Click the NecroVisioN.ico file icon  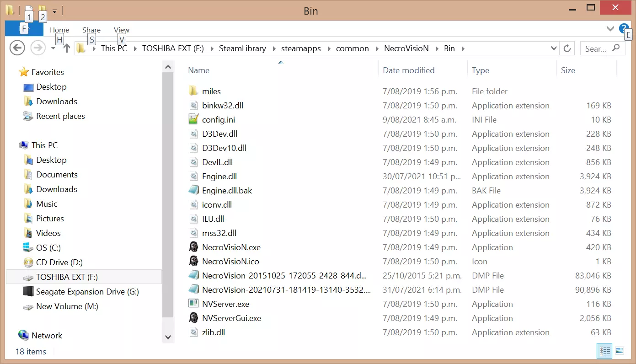[193, 261]
